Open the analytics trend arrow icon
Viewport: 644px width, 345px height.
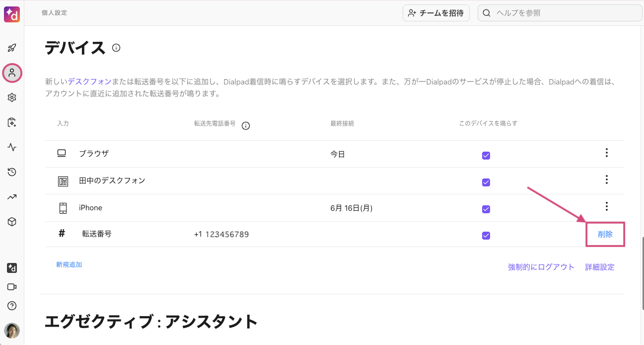coord(12,197)
